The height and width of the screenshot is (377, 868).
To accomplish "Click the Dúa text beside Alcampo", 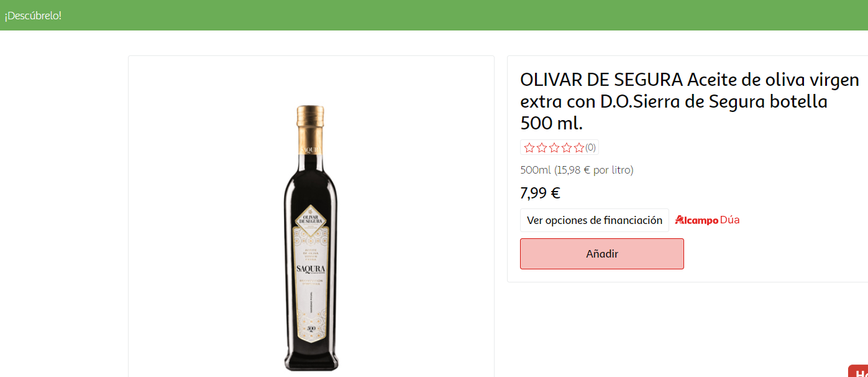I will (730, 220).
